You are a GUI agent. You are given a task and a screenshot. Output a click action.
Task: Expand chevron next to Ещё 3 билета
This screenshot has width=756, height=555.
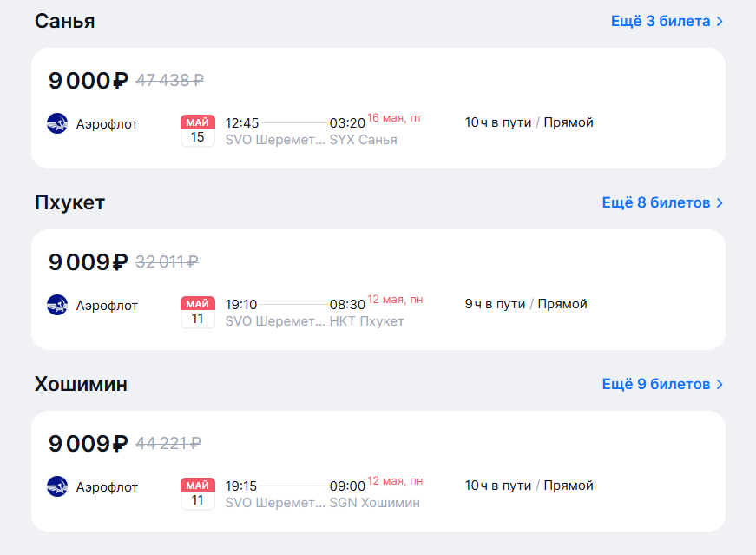720,22
